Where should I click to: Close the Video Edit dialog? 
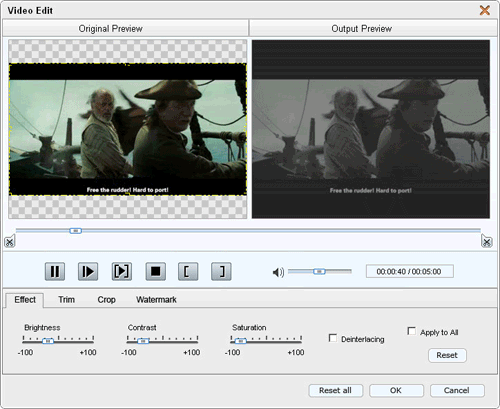click(x=485, y=10)
